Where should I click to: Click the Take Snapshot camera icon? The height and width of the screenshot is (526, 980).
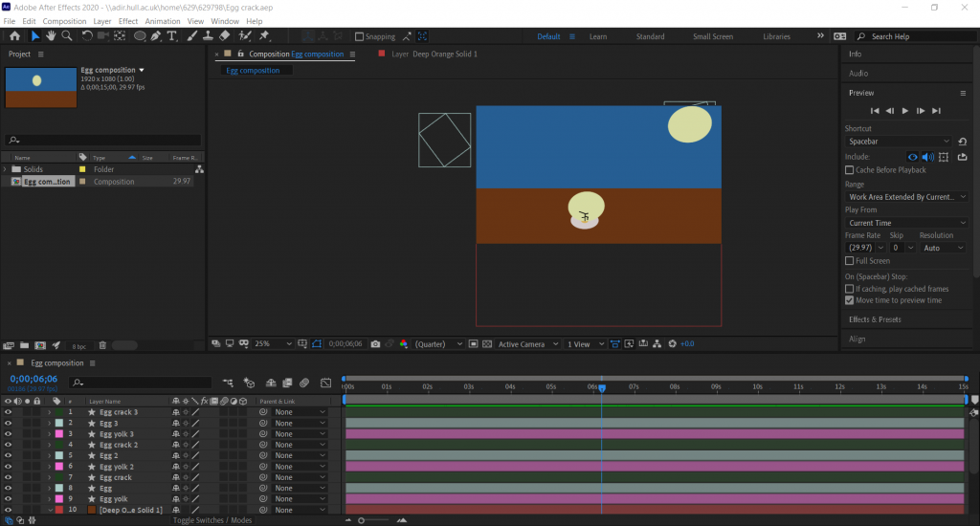point(375,344)
